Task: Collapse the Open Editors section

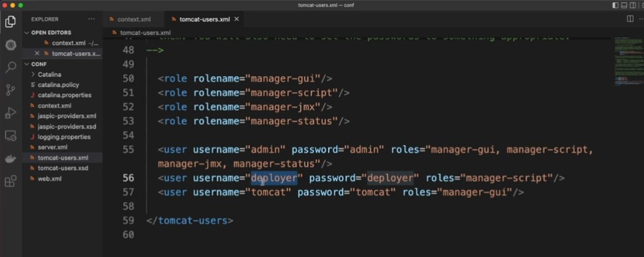Action: (x=27, y=33)
